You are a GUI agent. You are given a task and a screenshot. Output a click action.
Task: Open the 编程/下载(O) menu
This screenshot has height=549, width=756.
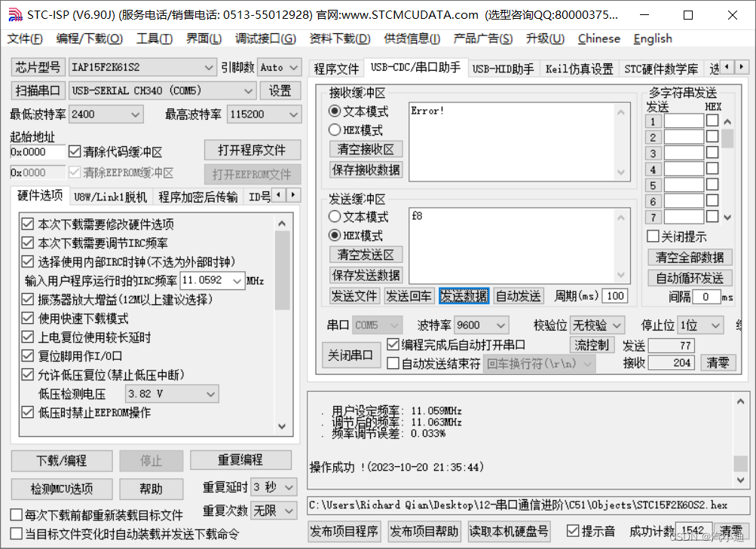tap(89, 38)
